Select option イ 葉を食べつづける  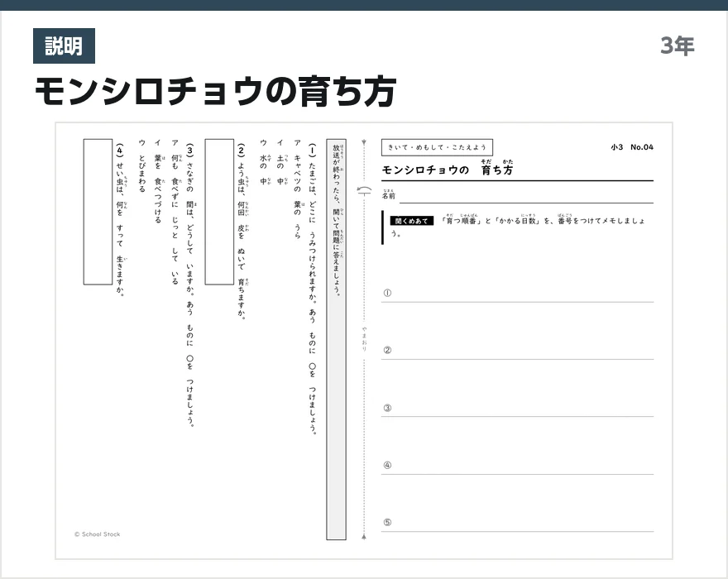158,181
